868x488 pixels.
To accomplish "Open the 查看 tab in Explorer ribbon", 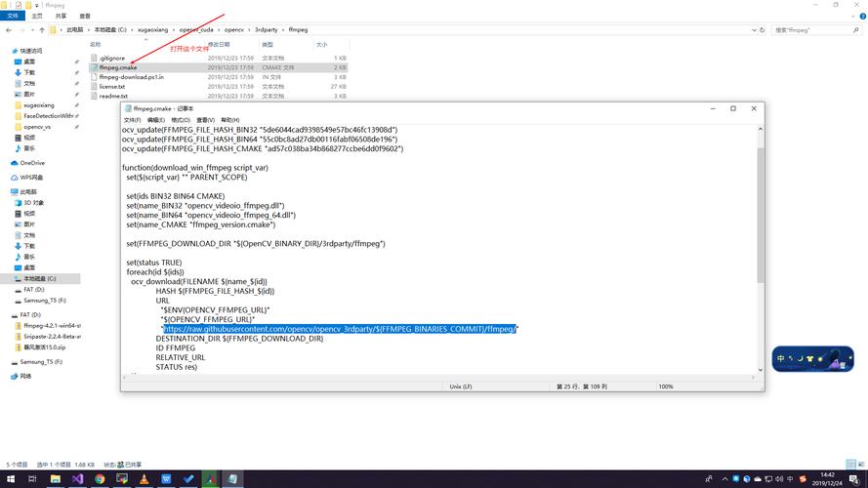I will pyautogui.click(x=85, y=16).
